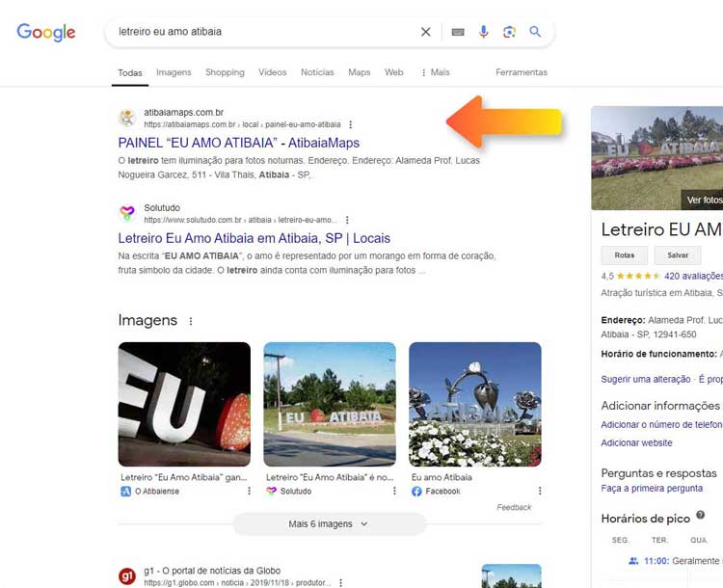Image resolution: width=723 pixels, height=588 pixels.
Task: Open the 420 avaliações reviews link
Action: point(693,277)
